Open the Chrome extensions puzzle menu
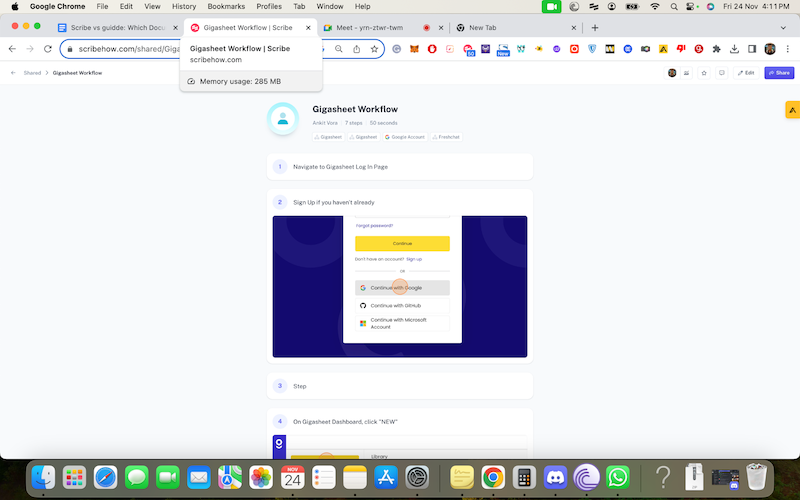The width and height of the screenshot is (800, 500). click(x=716, y=49)
